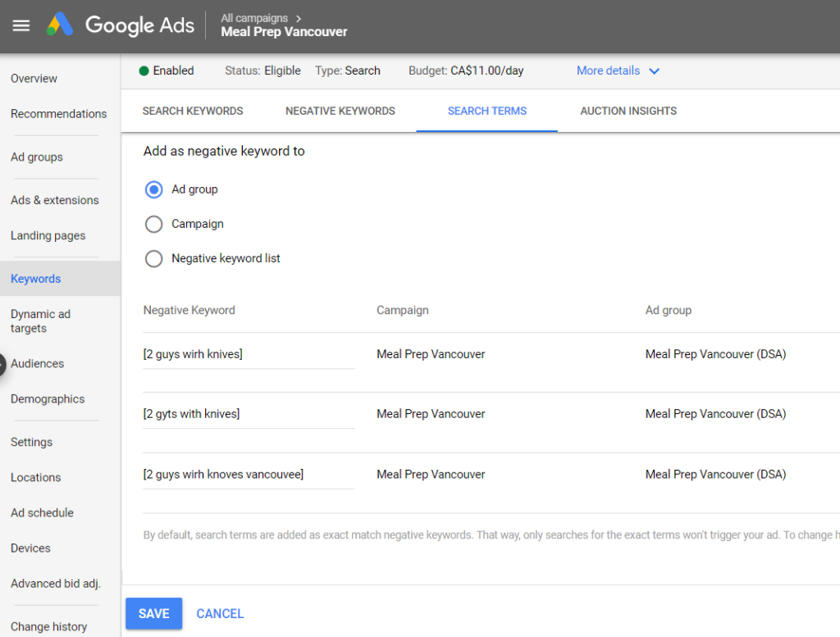Switch to the Search Keywords tab
The image size is (840, 637).
pyautogui.click(x=193, y=111)
